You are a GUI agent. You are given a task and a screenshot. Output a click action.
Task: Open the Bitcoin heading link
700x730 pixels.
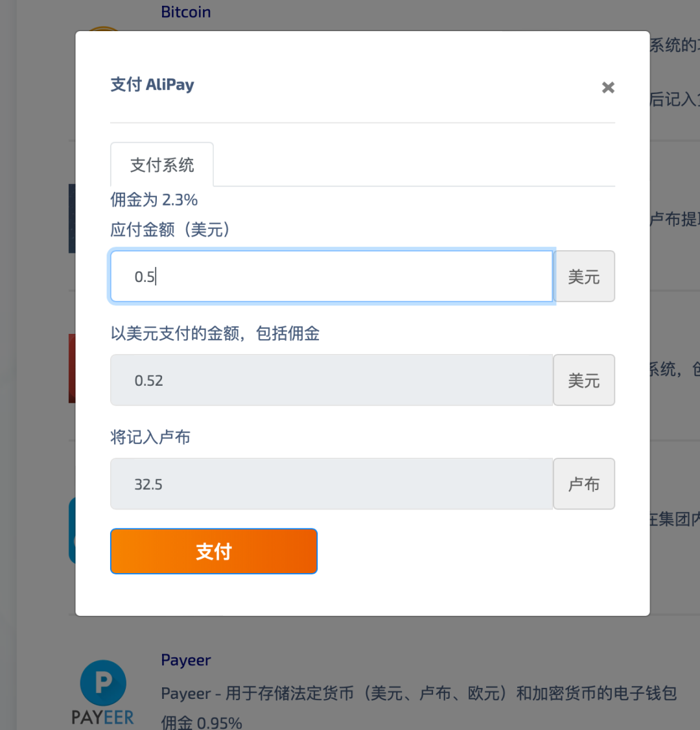coord(186,12)
